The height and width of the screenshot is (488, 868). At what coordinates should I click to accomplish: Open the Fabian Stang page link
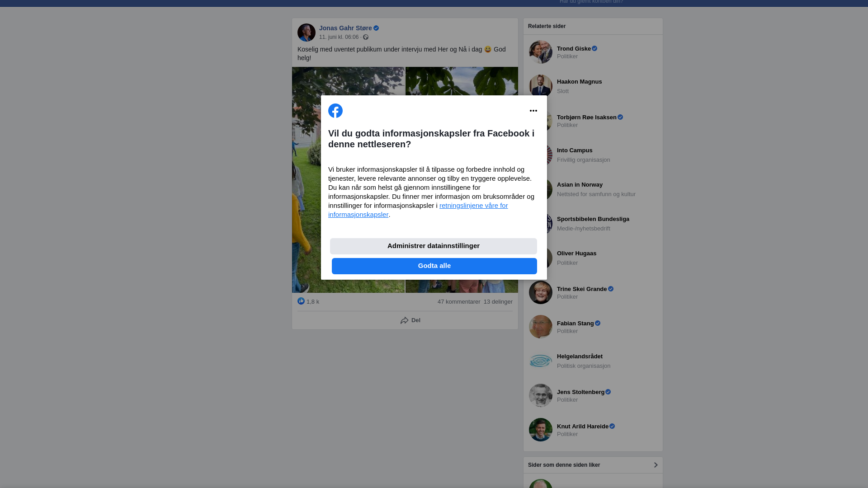(575, 324)
